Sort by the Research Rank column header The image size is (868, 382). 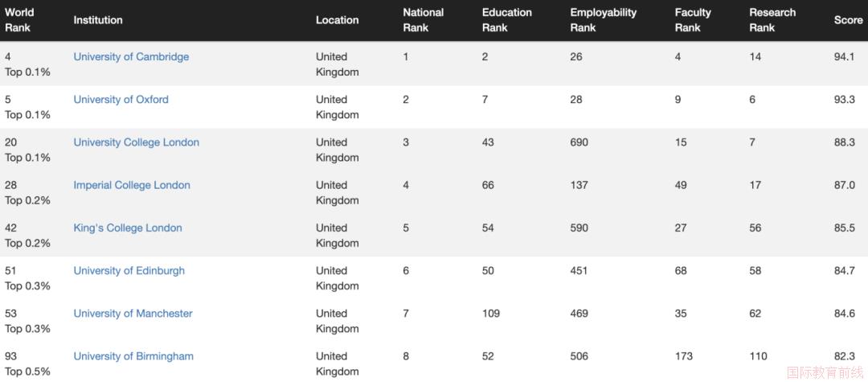click(x=772, y=20)
